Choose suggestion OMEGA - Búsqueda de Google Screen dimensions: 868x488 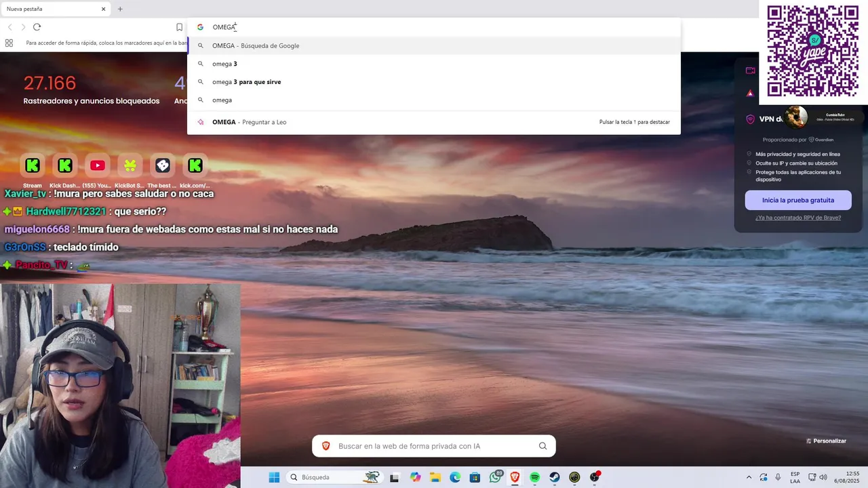click(x=434, y=45)
